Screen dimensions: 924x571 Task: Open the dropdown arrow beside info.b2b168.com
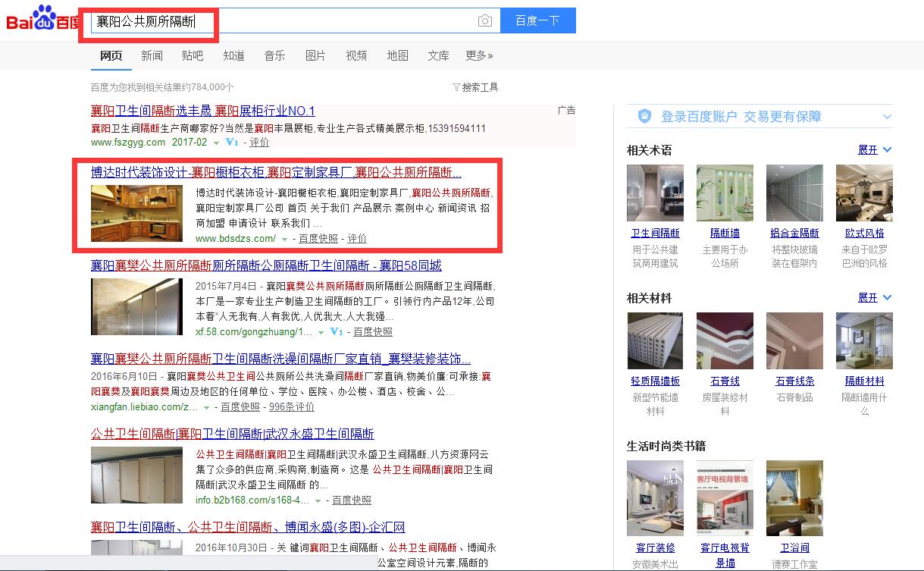click(318, 500)
